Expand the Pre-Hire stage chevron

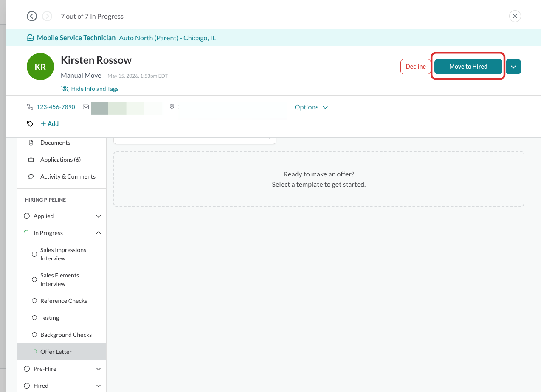(99, 369)
